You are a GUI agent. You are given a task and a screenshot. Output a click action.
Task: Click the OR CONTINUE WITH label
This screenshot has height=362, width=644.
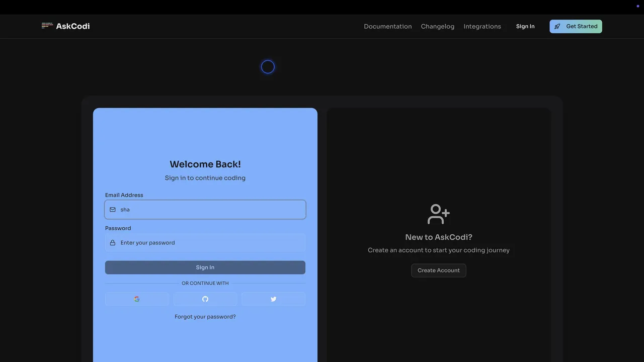pyautogui.click(x=205, y=284)
